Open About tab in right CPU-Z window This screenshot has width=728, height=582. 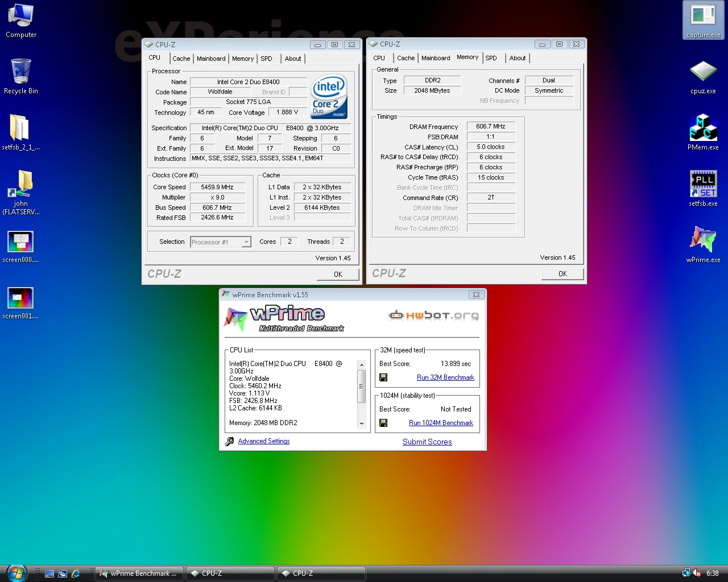click(518, 58)
